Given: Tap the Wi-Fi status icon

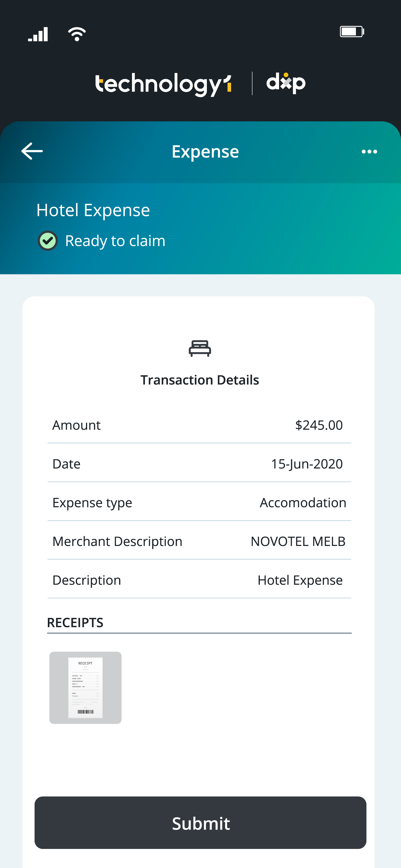Looking at the screenshot, I should pyautogui.click(x=77, y=34).
